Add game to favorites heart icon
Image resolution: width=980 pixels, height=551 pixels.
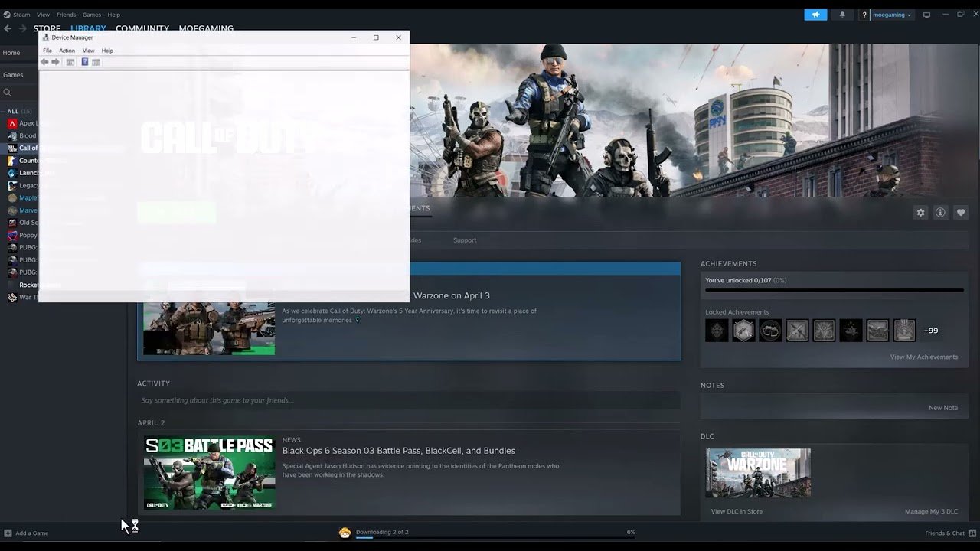pos(961,213)
